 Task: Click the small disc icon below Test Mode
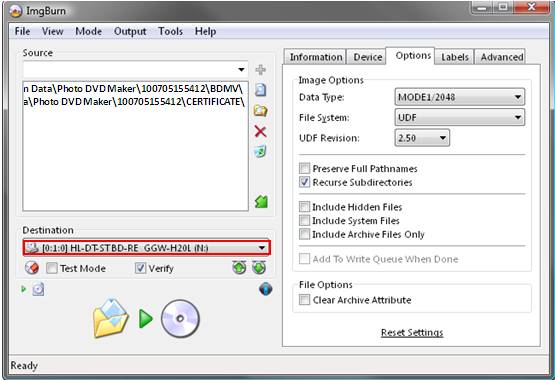pyautogui.click(x=38, y=289)
